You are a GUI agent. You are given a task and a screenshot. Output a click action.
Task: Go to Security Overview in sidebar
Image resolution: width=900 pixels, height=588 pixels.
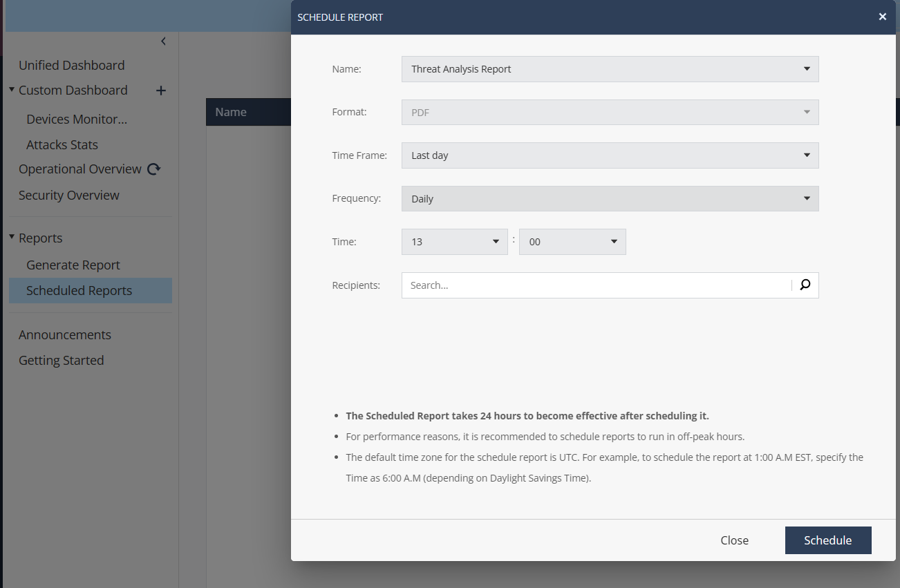69,196
